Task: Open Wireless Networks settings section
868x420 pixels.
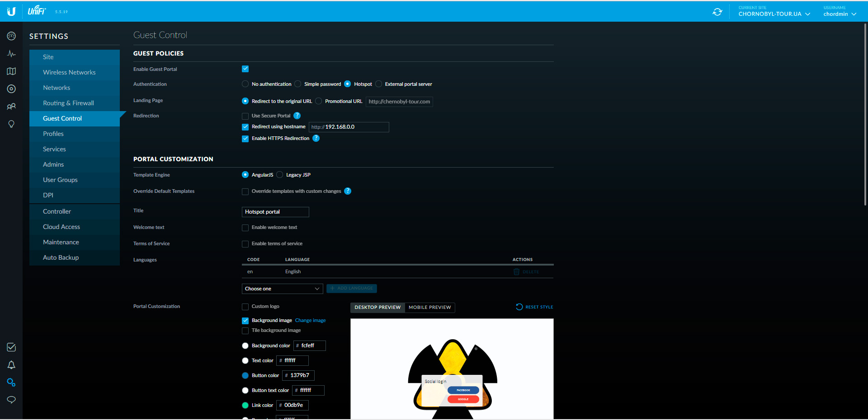Action: pos(69,72)
